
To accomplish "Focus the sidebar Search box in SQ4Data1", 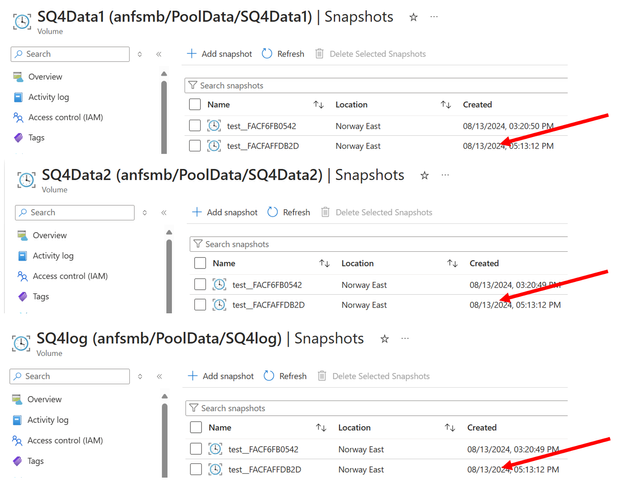I will coord(70,54).
